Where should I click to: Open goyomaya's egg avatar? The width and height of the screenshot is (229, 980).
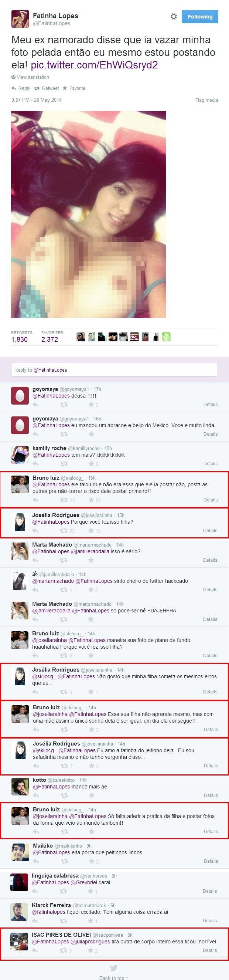(20, 396)
